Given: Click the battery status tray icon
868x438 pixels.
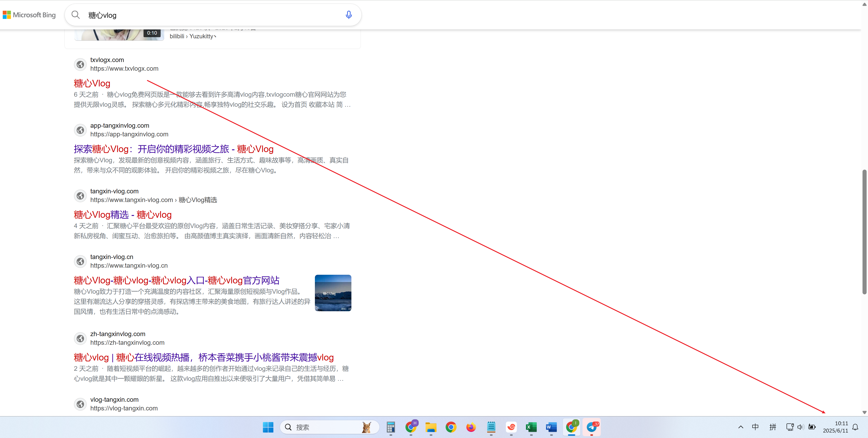Looking at the screenshot, I should pyautogui.click(x=812, y=427).
